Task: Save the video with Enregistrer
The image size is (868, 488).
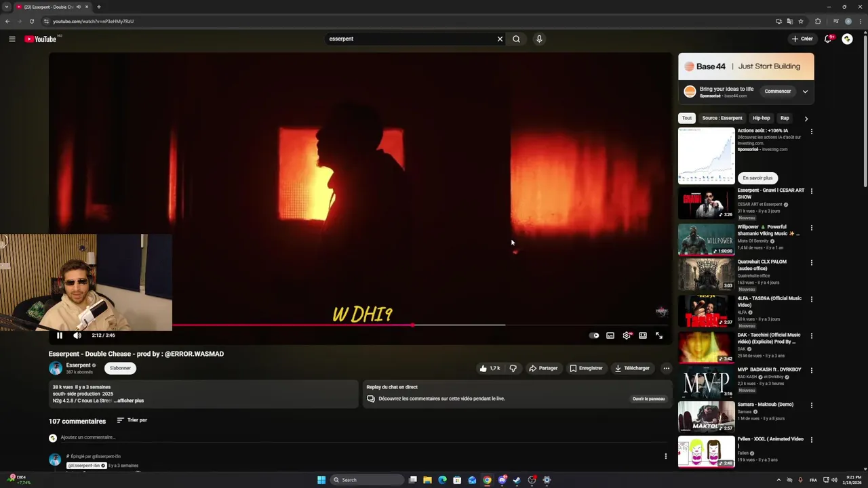Action: 586,368
